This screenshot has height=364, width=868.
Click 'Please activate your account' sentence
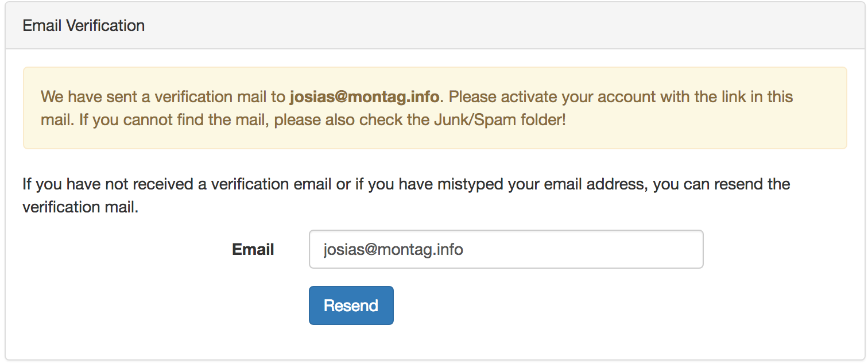tap(551, 96)
